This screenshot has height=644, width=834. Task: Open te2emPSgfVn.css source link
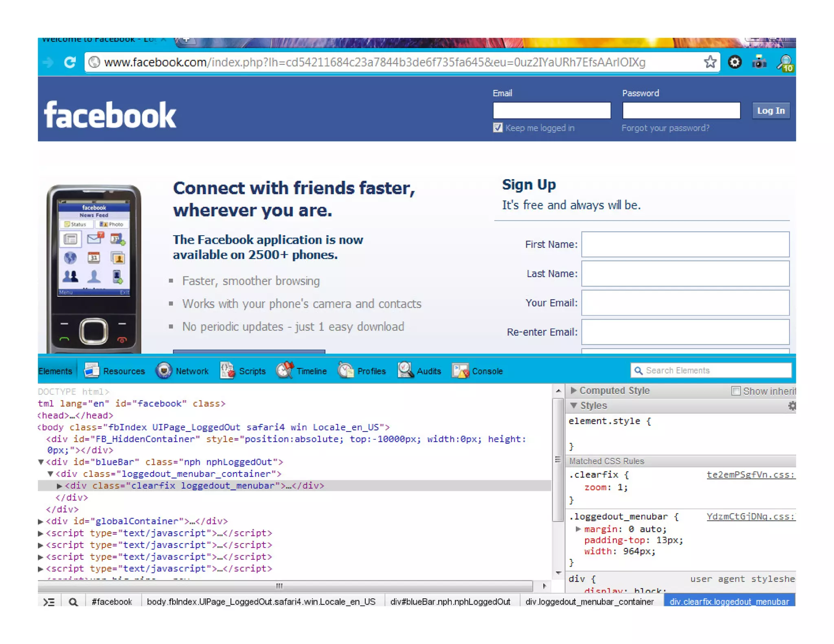[751, 475]
